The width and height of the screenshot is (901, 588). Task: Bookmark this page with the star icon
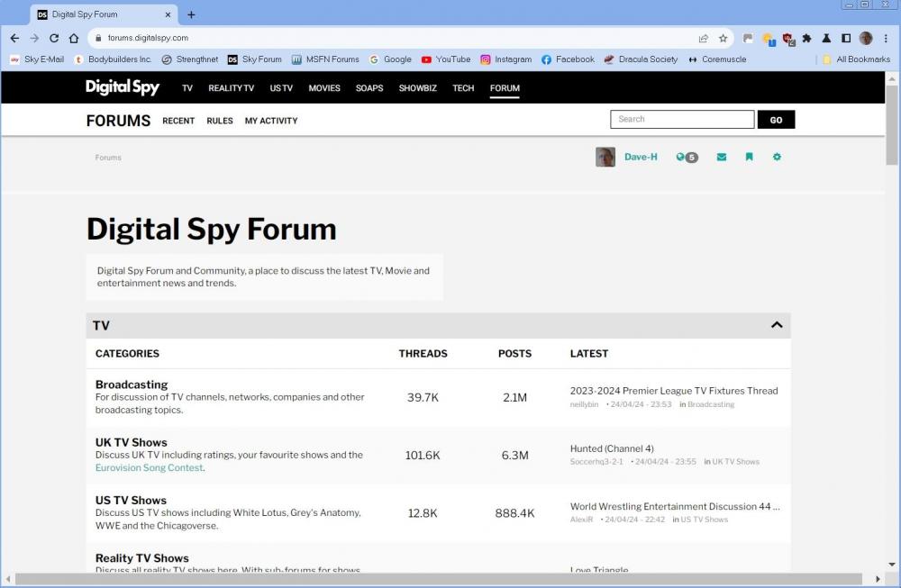(x=723, y=38)
